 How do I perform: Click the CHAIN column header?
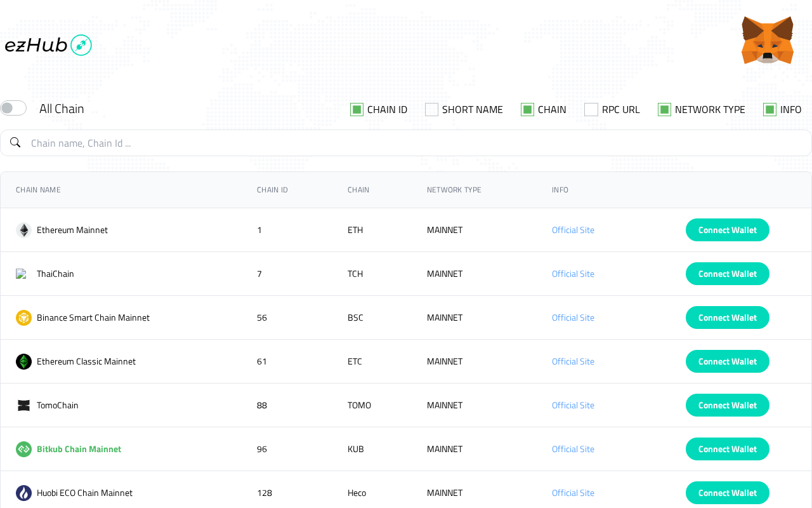tap(358, 190)
